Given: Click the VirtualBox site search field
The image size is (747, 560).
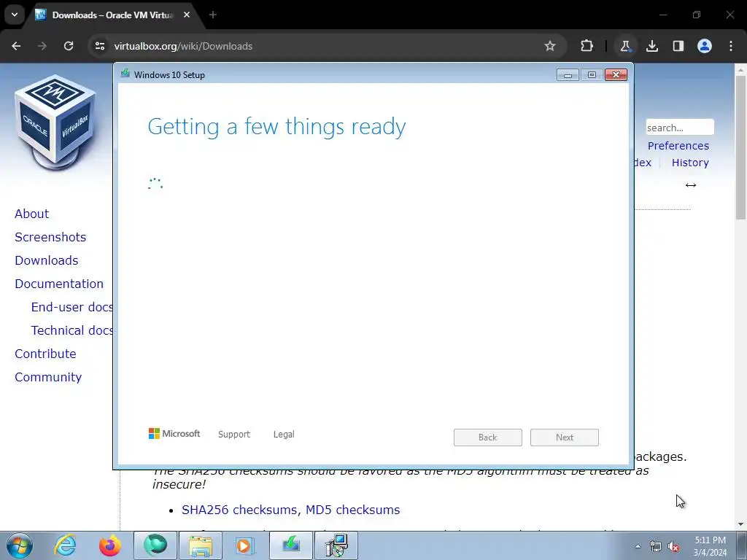Looking at the screenshot, I should (680, 128).
